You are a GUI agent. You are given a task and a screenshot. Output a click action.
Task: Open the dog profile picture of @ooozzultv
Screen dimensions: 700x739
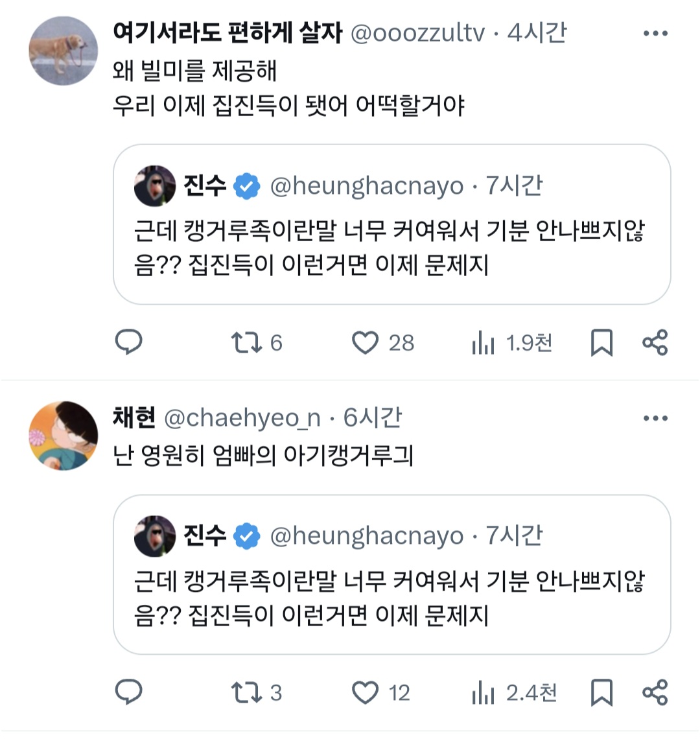[64, 51]
